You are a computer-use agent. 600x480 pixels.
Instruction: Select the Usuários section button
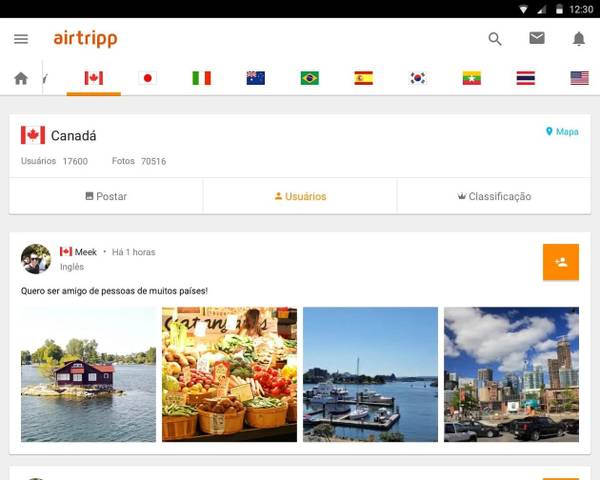point(300,196)
